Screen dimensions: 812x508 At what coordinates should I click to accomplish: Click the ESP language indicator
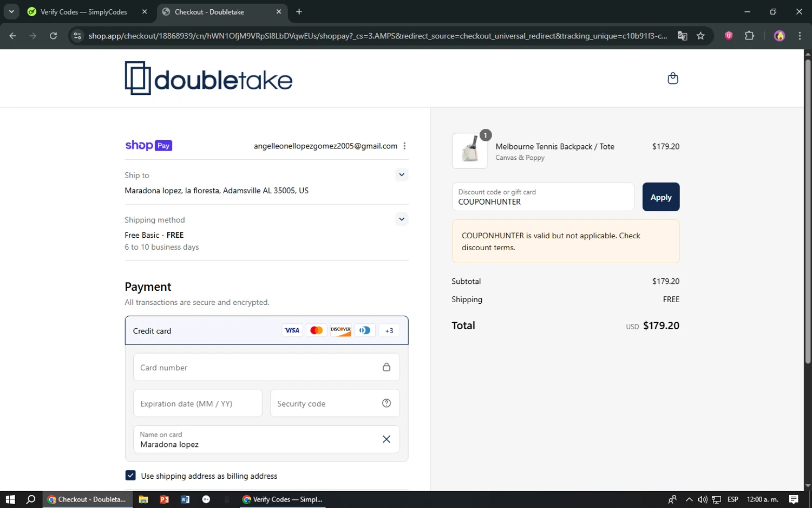point(733,499)
